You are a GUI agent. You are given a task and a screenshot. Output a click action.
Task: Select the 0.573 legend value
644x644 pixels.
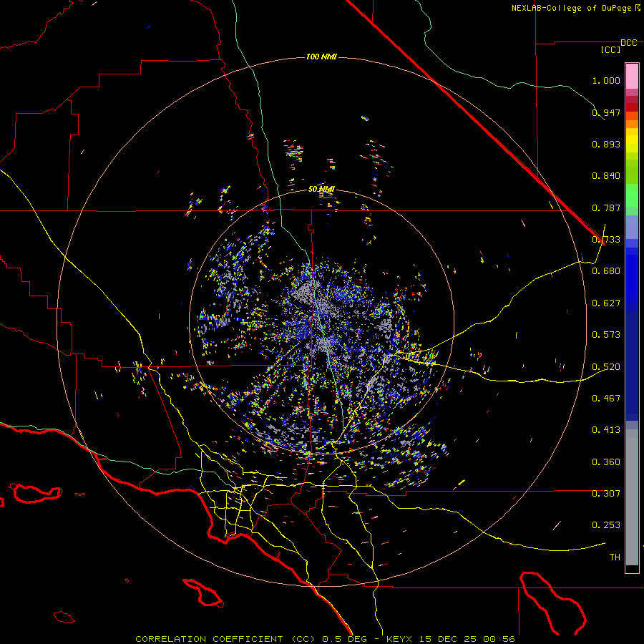tap(606, 335)
